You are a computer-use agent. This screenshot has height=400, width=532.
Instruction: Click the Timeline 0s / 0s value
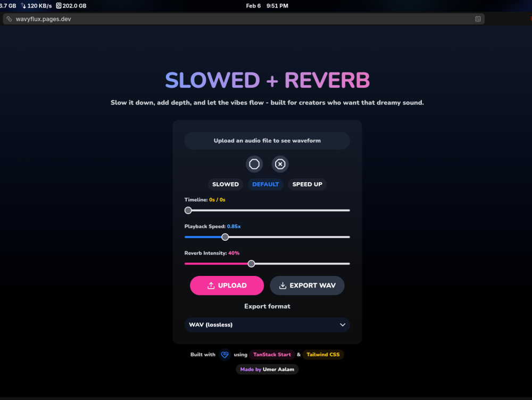pyautogui.click(x=217, y=200)
